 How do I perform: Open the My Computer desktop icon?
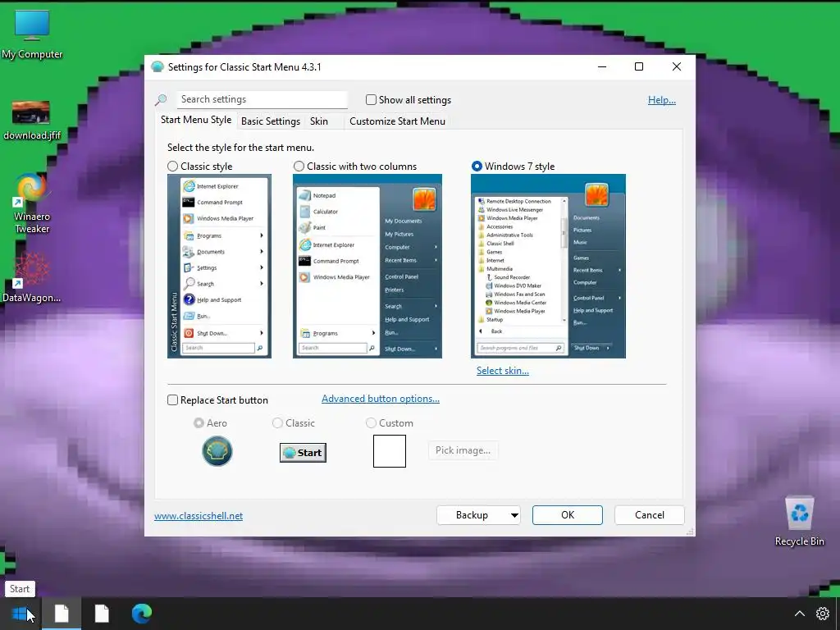[32, 34]
